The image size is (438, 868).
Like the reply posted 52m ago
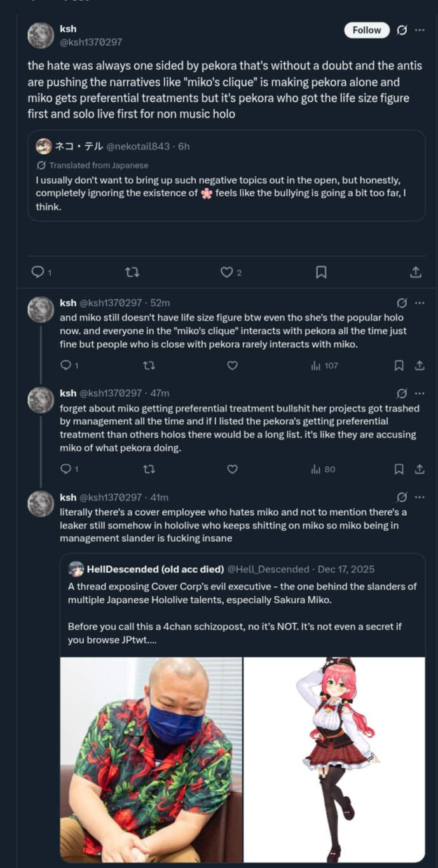[233, 366]
